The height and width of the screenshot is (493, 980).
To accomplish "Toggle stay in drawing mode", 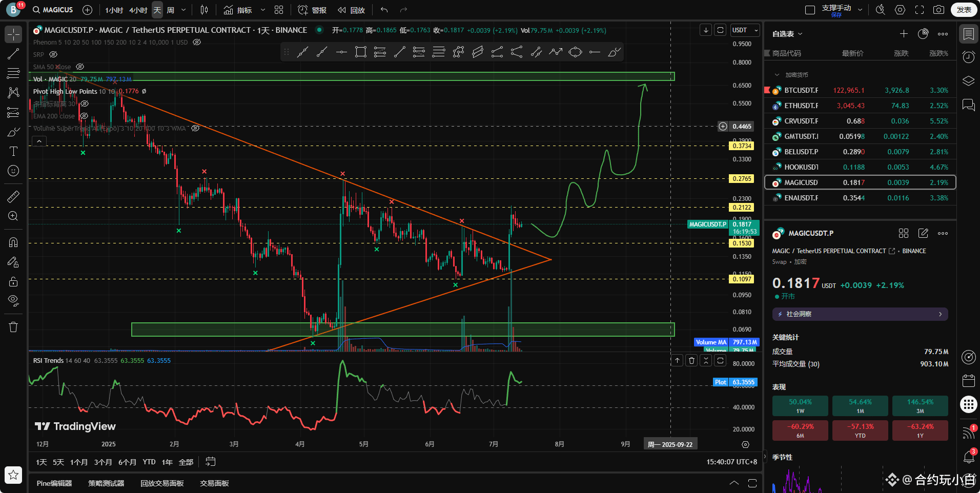I will click(13, 262).
